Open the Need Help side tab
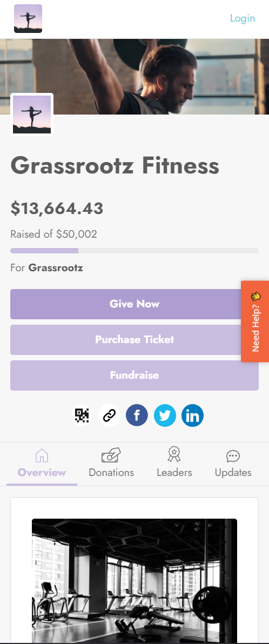 (x=255, y=321)
